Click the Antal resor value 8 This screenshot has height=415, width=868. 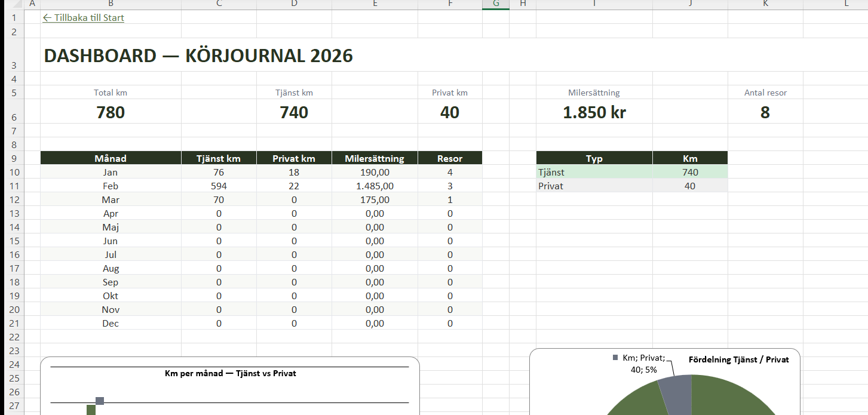coord(765,112)
